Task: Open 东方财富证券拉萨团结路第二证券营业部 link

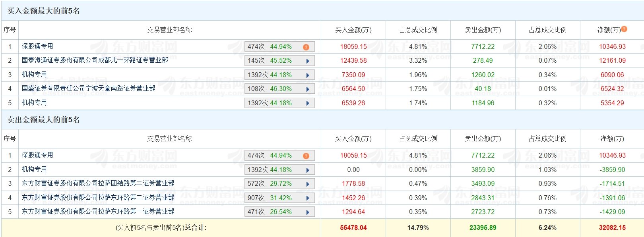Action: pyautogui.click(x=98, y=183)
